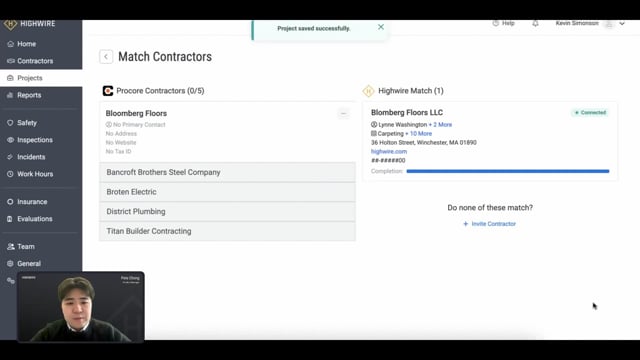Collapse the Bloomberg Floors card
The image size is (640, 360).
pos(343,113)
